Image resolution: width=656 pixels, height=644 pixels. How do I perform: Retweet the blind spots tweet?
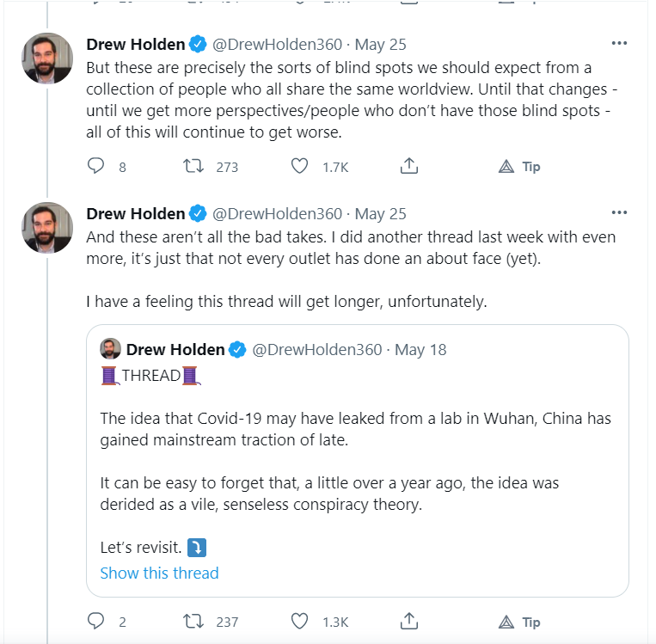coord(195,167)
